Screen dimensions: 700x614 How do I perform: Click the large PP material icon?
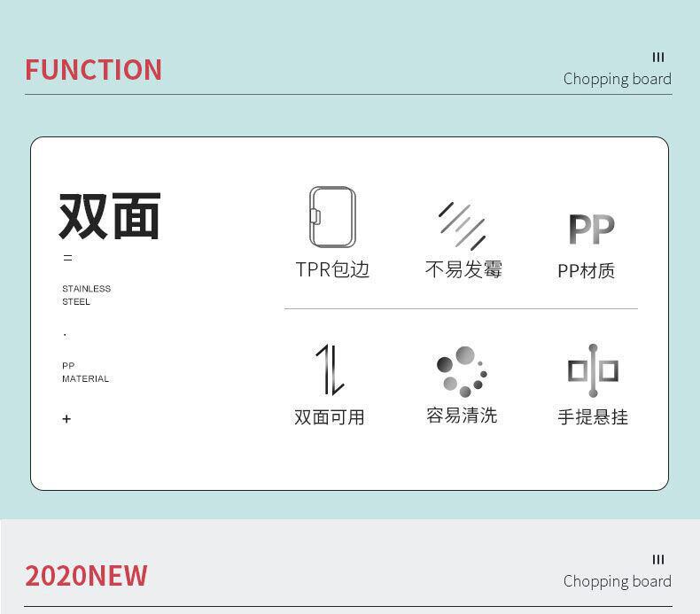point(592,229)
